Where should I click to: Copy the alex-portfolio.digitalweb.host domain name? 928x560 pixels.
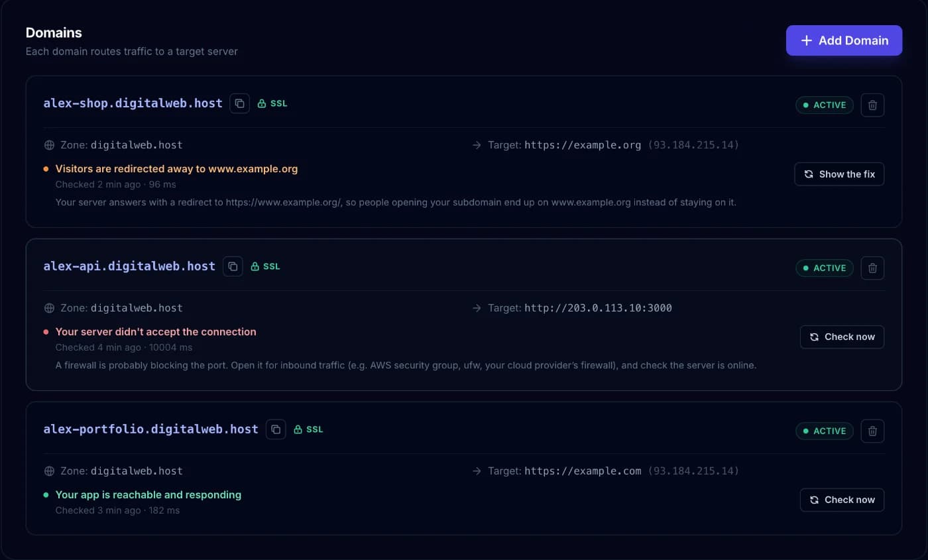coord(276,429)
